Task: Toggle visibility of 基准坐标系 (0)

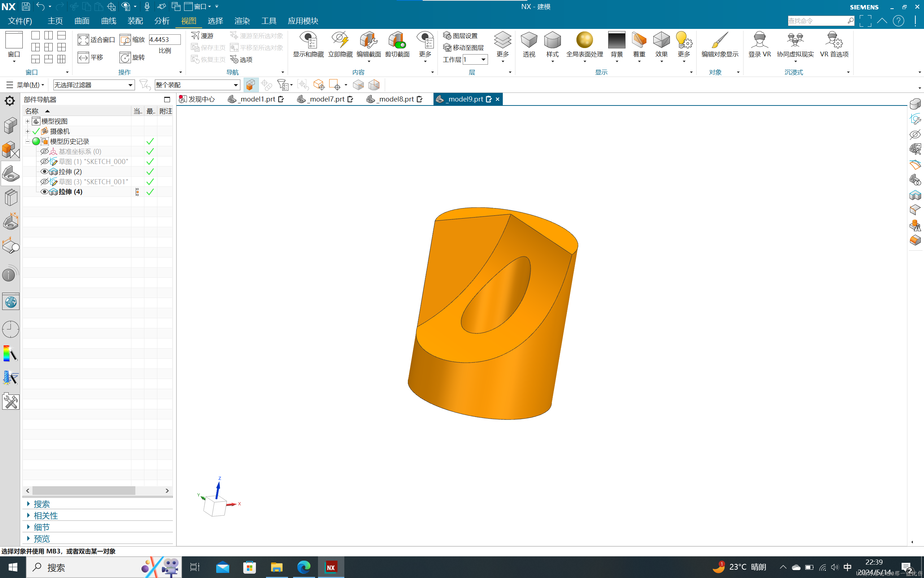Action: tap(44, 151)
